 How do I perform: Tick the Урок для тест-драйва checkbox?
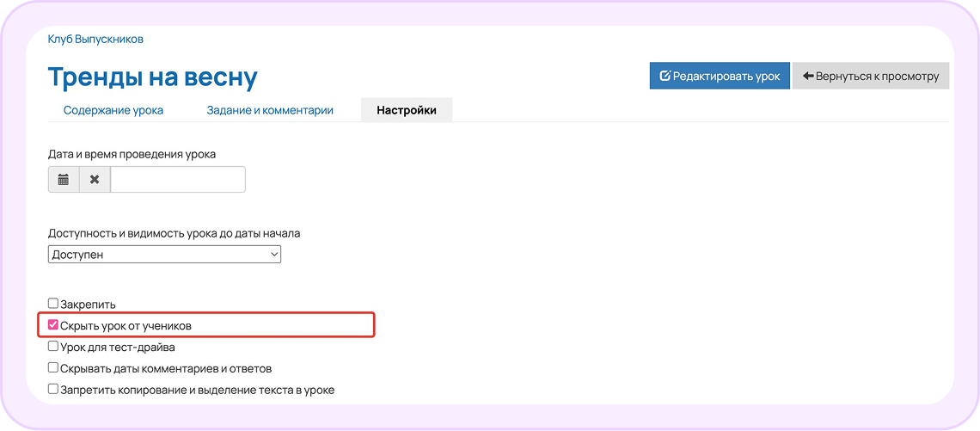point(53,346)
